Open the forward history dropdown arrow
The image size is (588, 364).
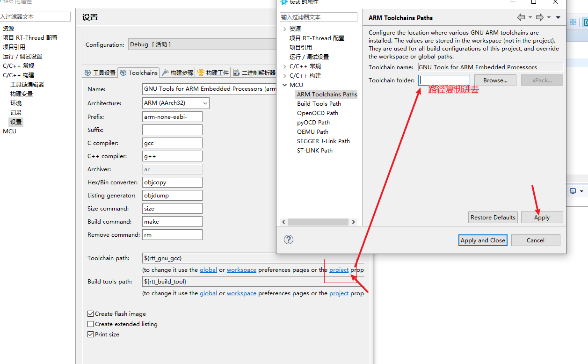(x=549, y=17)
